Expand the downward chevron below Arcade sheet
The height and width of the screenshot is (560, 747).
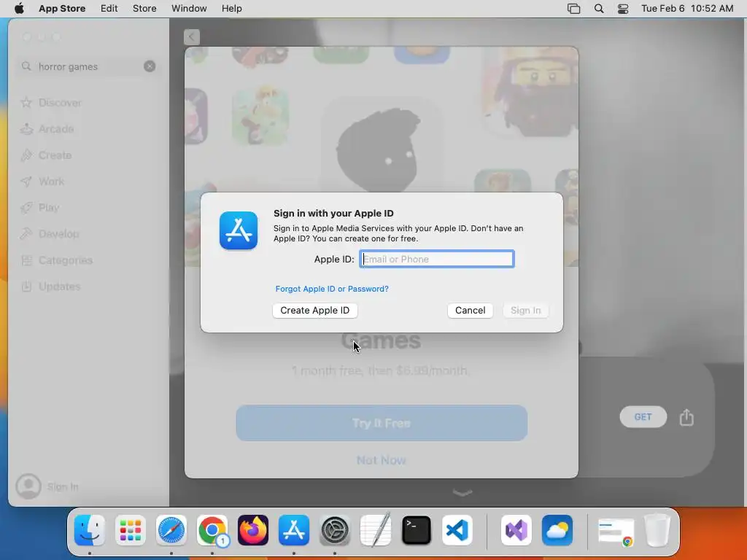[462, 492]
